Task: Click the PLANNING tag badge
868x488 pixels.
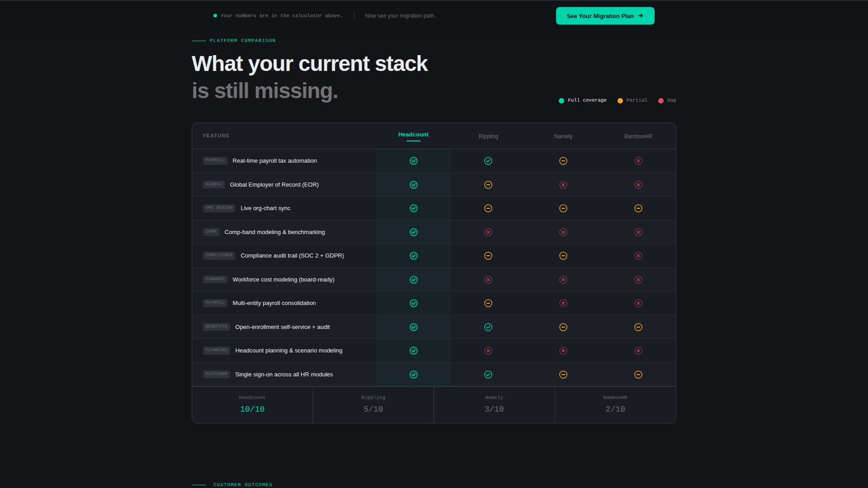Action: [216, 350]
